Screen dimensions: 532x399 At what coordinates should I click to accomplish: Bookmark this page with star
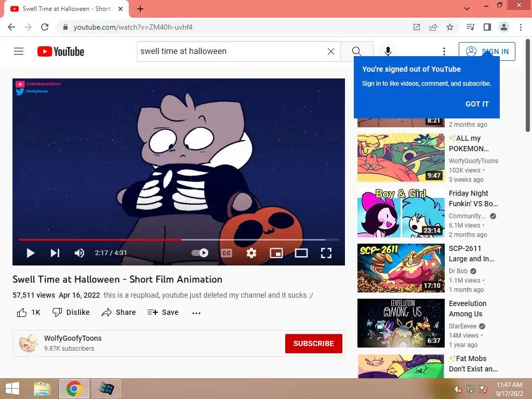coord(450,27)
